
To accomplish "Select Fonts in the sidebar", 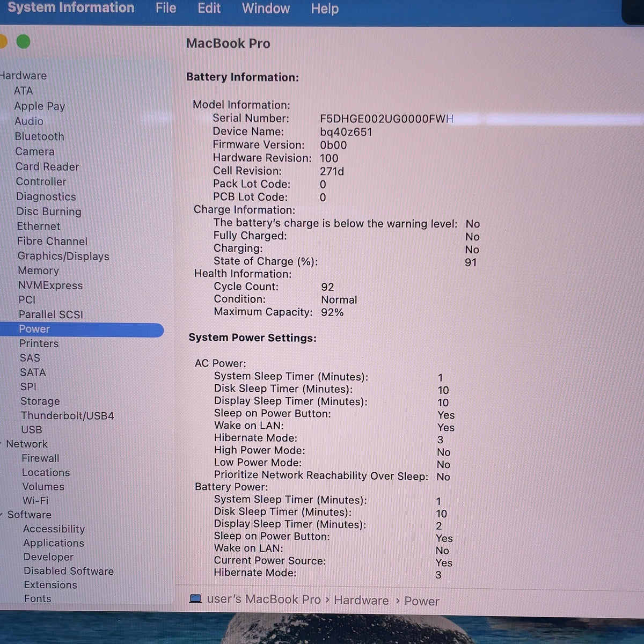I will pos(38,598).
